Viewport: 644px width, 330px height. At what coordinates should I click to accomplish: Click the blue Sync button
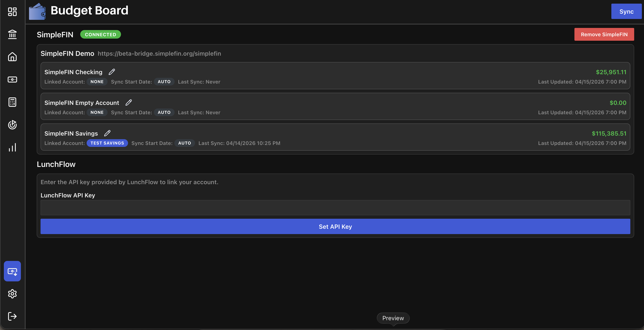(x=626, y=12)
